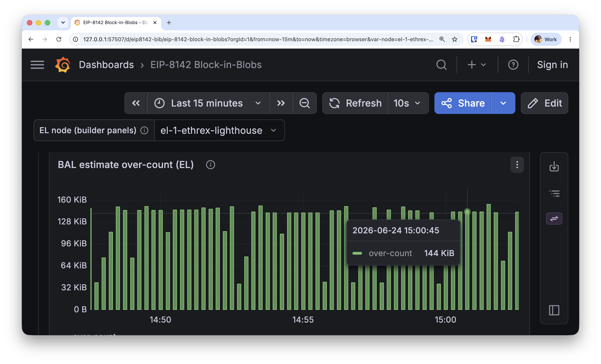Close the EIP-8142 browser tab
The image size is (601, 364).
(155, 23)
